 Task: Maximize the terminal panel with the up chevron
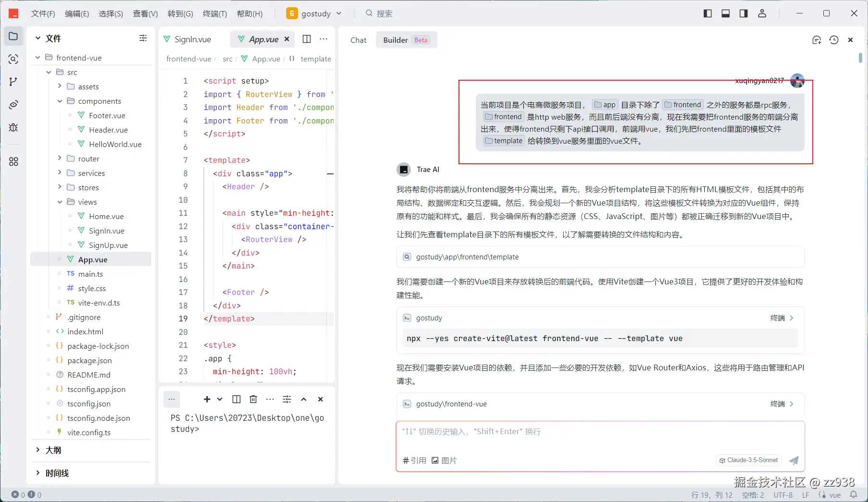click(303, 399)
